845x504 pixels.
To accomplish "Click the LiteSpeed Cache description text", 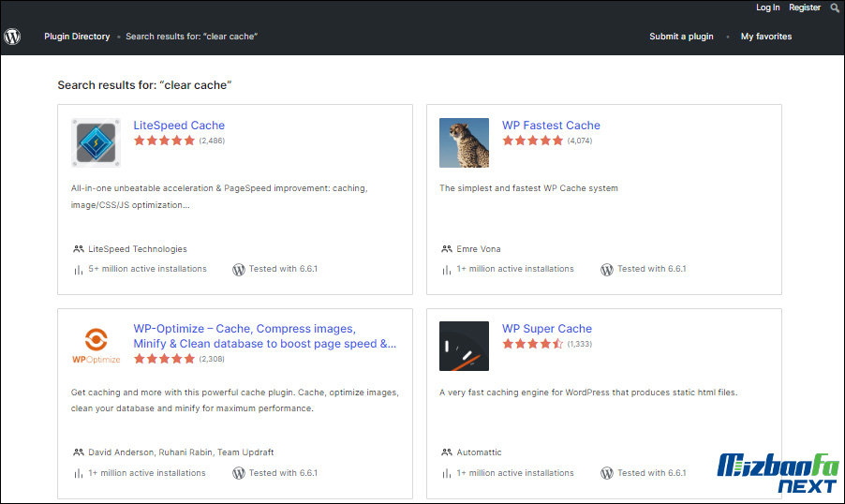I will pos(219,196).
